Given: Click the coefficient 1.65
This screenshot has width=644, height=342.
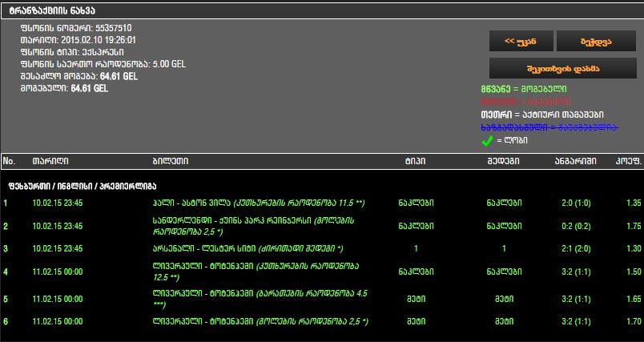Looking at the screenshot, I should (634, 299).
